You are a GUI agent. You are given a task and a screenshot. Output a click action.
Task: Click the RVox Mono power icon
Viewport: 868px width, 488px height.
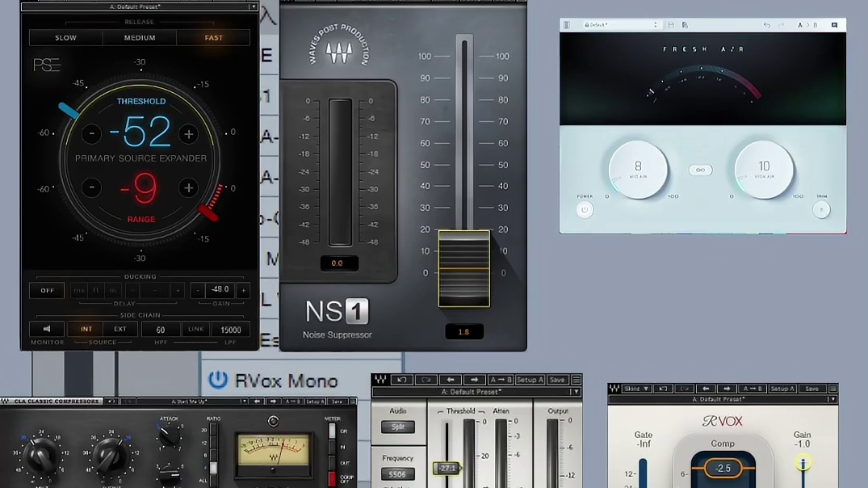tap(217, 380)
